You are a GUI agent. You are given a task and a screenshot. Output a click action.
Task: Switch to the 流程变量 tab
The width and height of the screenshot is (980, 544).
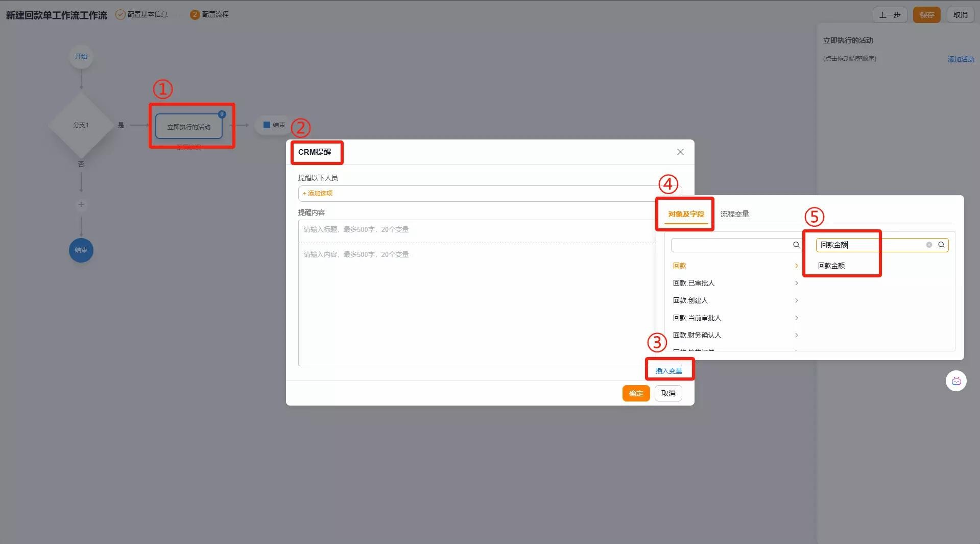click(x=734, y=214)
